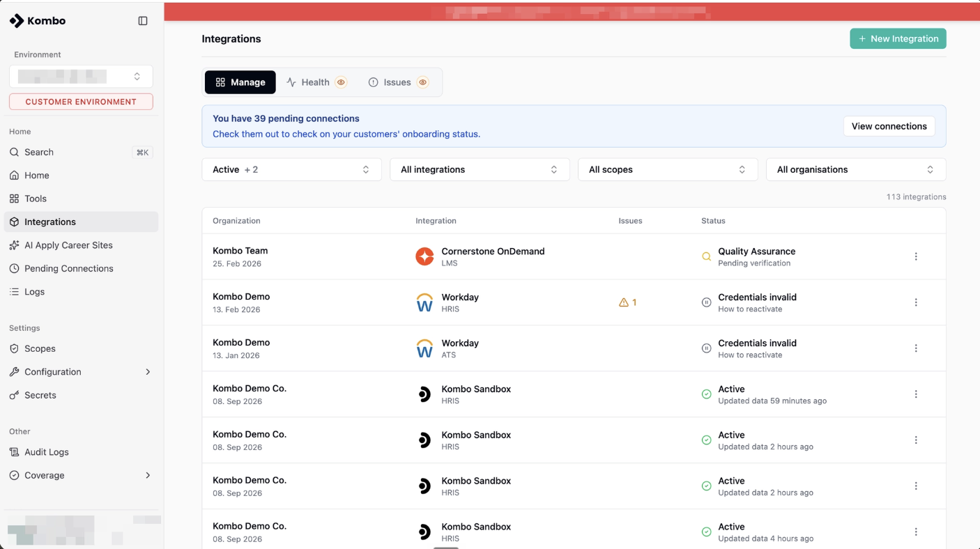Click Kombo Sandbox logo in 59 minutes row
Viewport: 980px width, 549px height.
coord(424,394)
